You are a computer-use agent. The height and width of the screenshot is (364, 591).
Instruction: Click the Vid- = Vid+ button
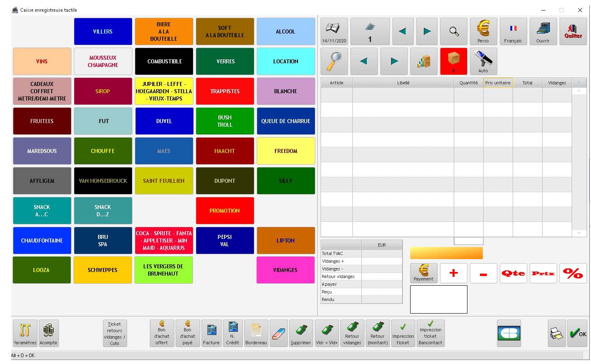point(327,333)
